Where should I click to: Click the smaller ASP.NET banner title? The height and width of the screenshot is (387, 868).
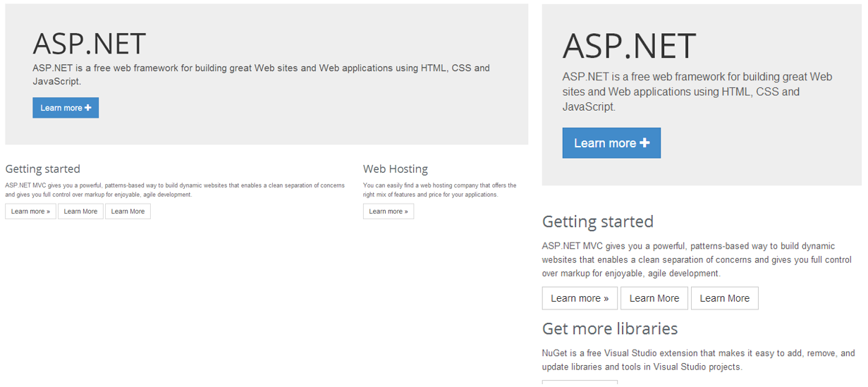[x=89, y=44]
